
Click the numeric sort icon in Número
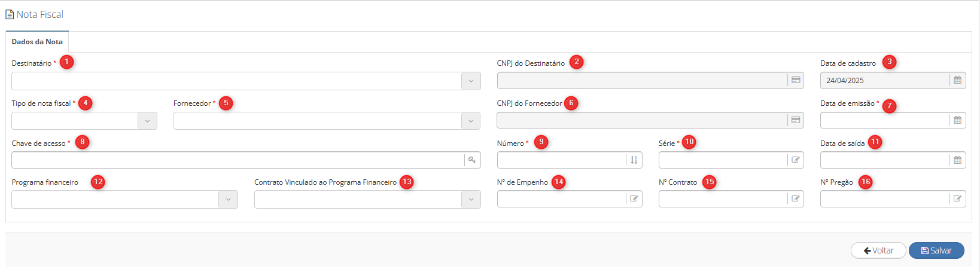(x=634, y=160)
